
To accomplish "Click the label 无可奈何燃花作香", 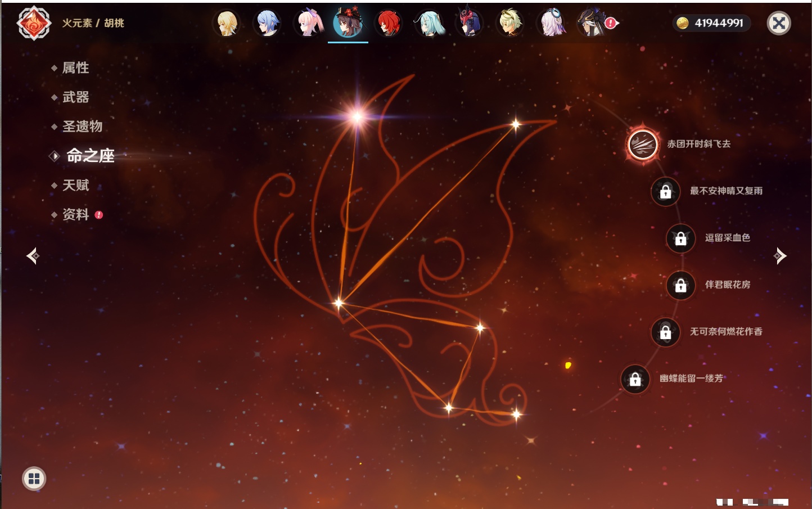I will (x=726, y=331).
